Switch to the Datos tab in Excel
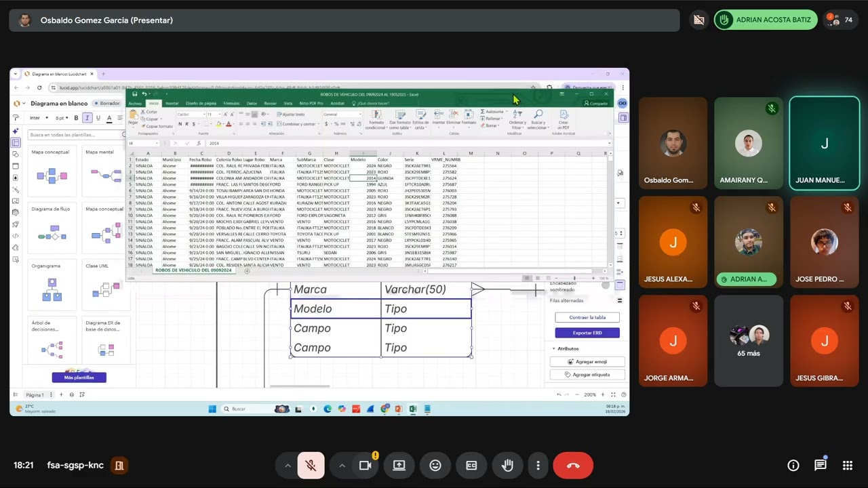Viewport: 868px width, 488px height. [x=252, y=104]
